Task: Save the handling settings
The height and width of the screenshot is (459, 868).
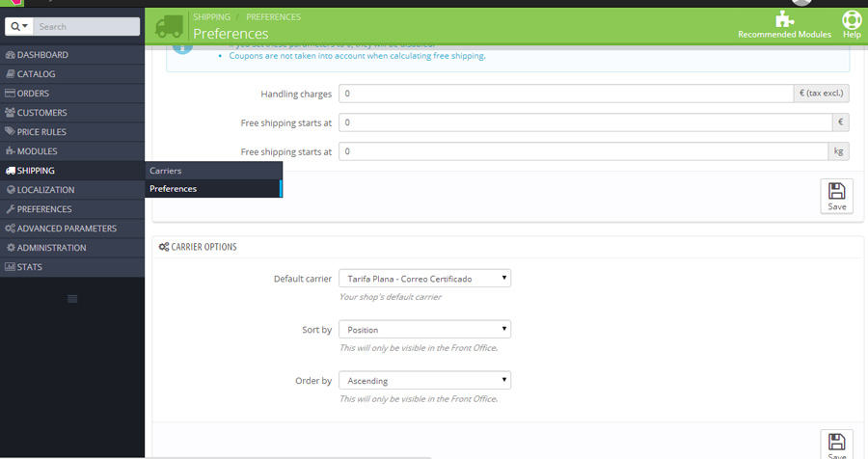Action: [836, 196]
